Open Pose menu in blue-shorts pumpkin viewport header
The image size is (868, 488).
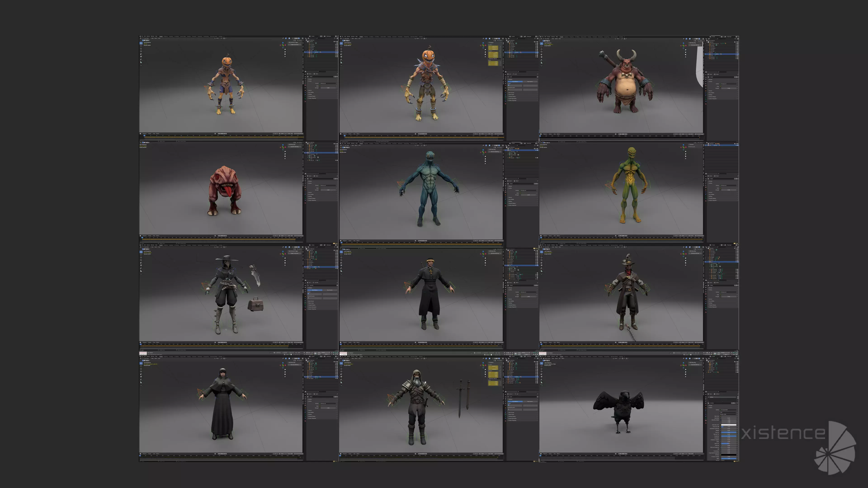pyautogui.click(x=159, y=38)
